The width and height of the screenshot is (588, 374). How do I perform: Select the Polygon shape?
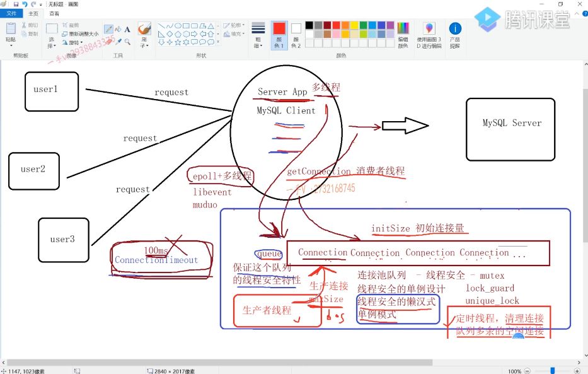pos(202,26)
